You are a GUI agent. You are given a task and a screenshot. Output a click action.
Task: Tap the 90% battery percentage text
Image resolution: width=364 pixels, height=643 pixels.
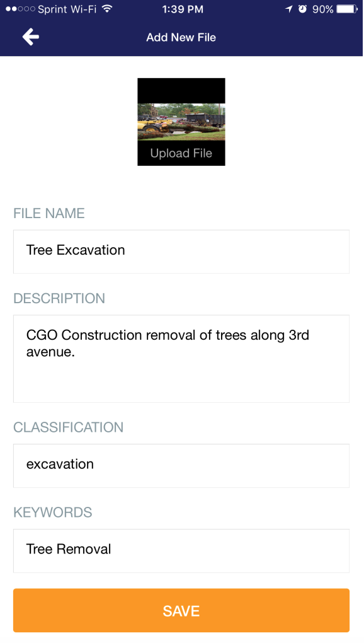click(x=322, y=9)
